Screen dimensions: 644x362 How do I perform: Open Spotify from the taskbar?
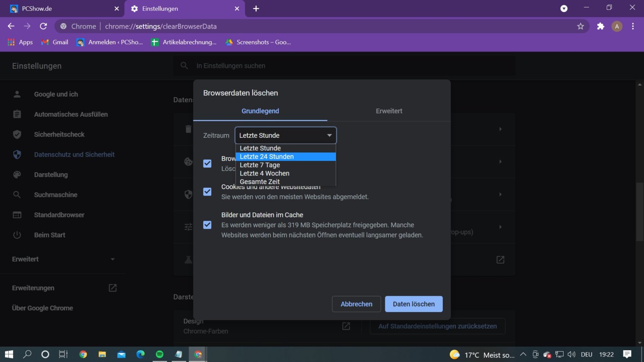[159, 354]
